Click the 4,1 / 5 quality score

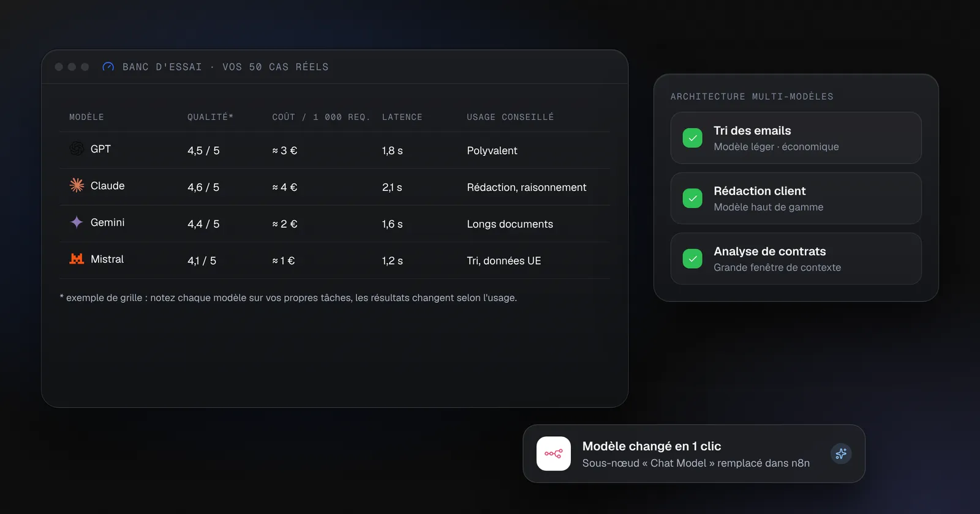202,261
